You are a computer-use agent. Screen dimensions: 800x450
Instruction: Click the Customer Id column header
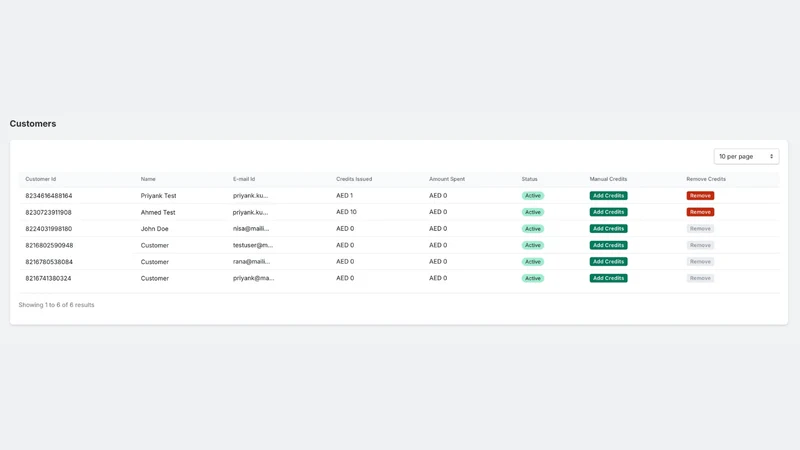tap(41, 179)
